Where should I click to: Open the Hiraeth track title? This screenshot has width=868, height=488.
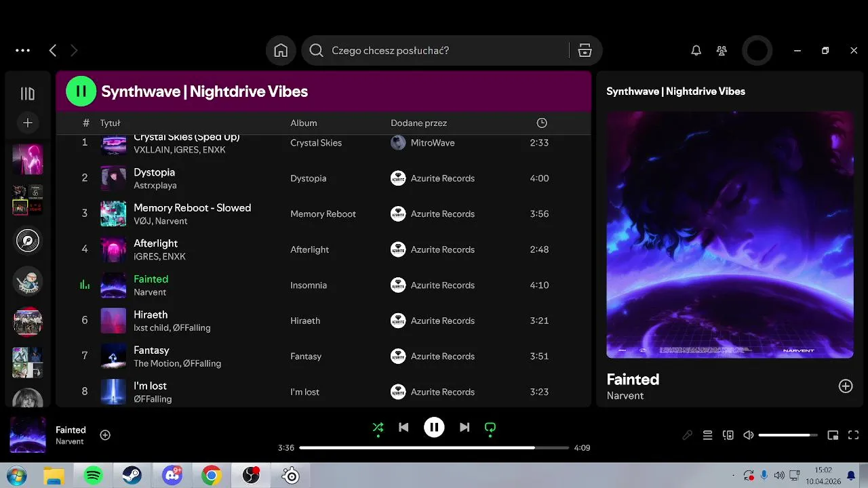click(x=151, y=314)
